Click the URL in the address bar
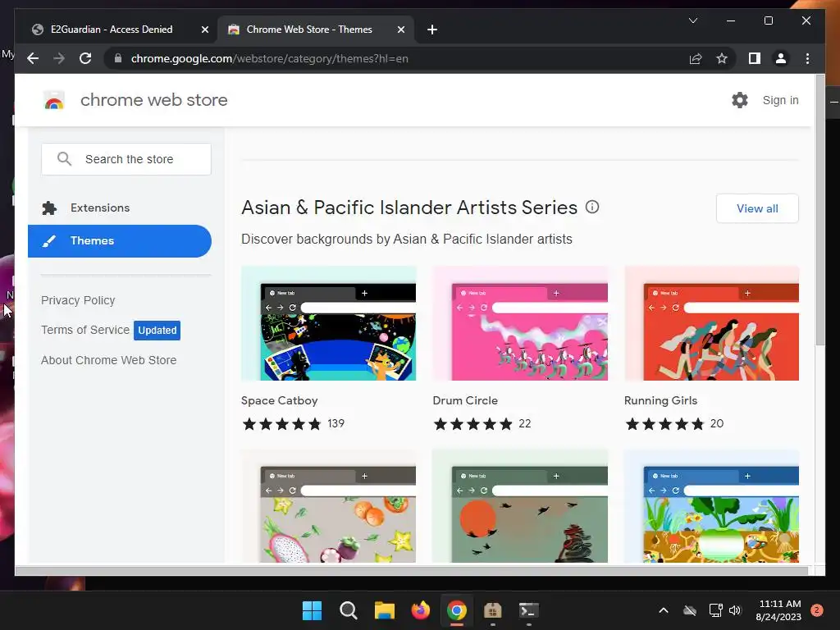Viewport: 840px width, 630px height. (269, 58)
